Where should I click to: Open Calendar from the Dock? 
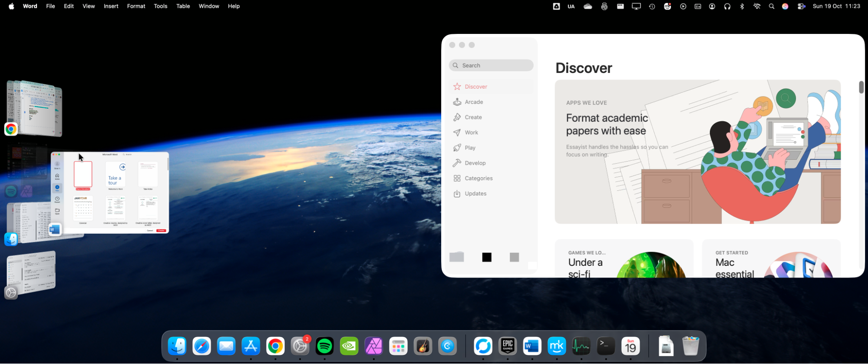(x=630, y=346)
